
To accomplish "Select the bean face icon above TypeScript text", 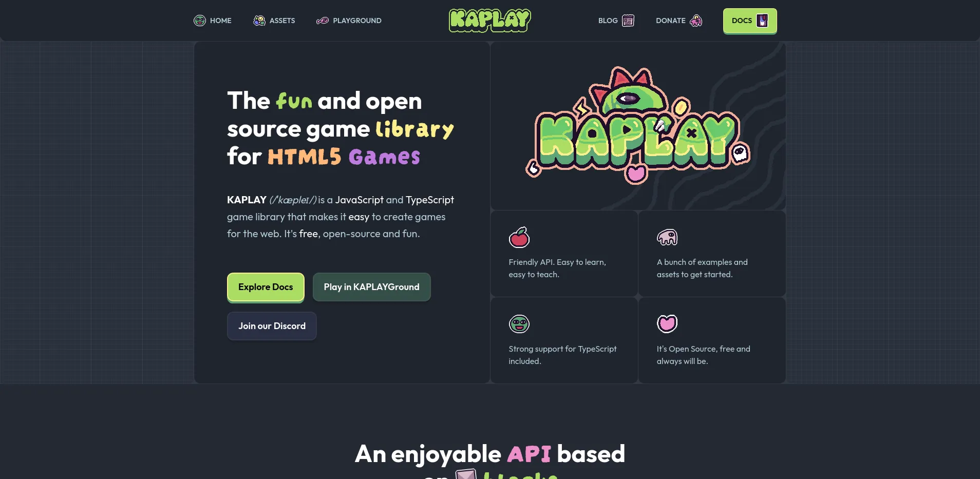I will [519, 323].
